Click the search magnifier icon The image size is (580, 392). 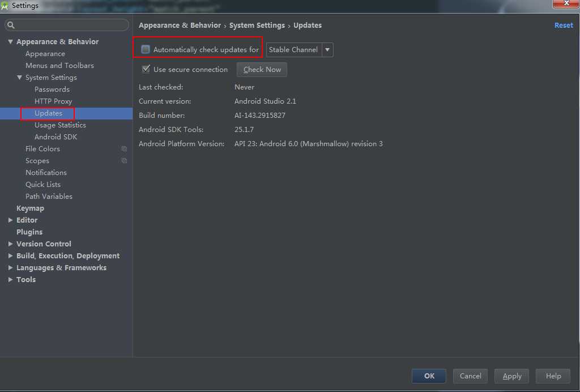point(11,25)
